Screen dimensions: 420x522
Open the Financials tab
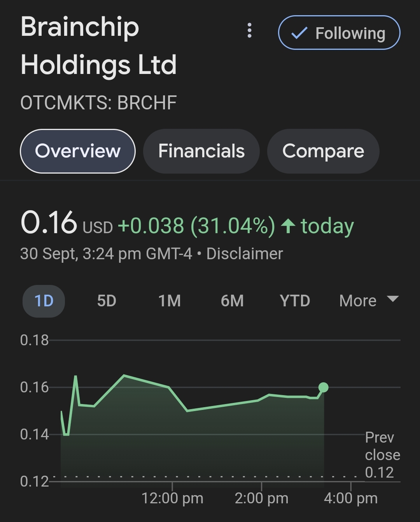[201, 151]
